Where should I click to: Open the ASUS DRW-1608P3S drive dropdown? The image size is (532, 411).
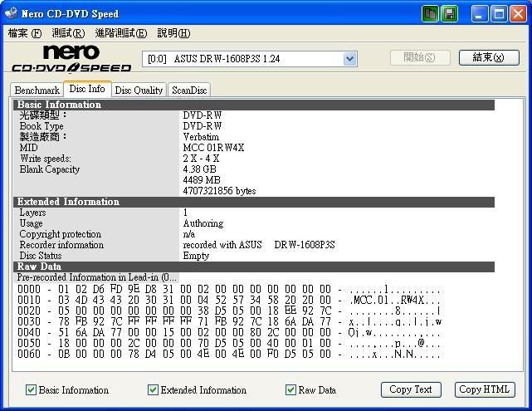click(x=349, y=59)
